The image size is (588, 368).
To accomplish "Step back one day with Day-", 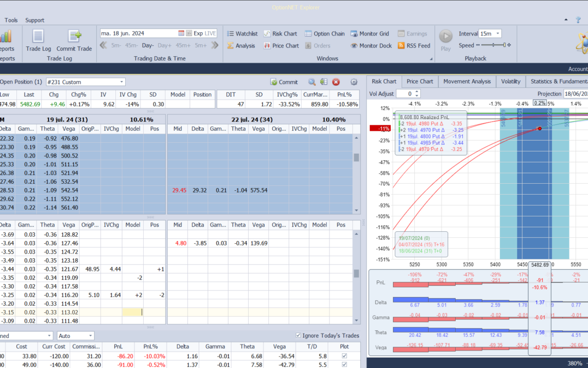I will [148, 45].
